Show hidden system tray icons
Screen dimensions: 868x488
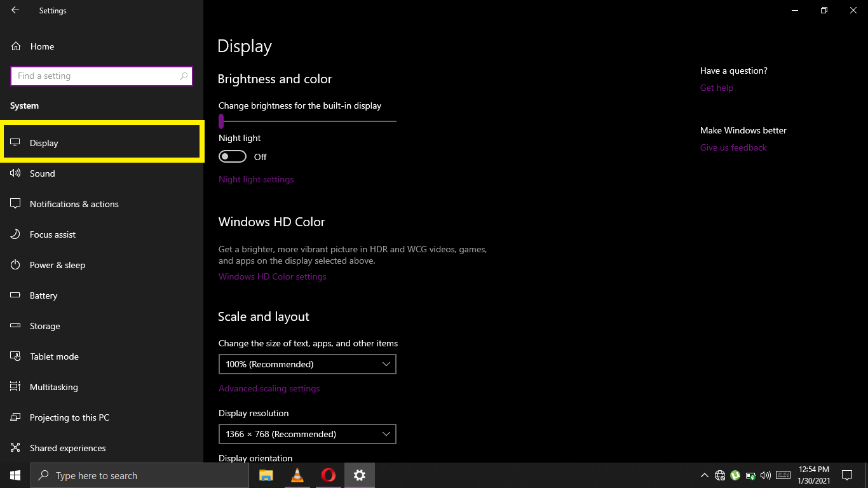click(705, 475)
